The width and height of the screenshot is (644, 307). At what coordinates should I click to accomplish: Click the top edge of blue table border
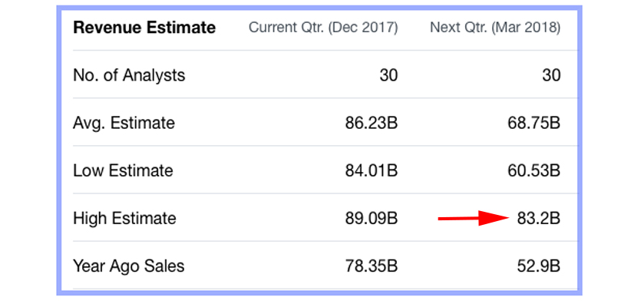pyautogui.click(x=319, y=7)
